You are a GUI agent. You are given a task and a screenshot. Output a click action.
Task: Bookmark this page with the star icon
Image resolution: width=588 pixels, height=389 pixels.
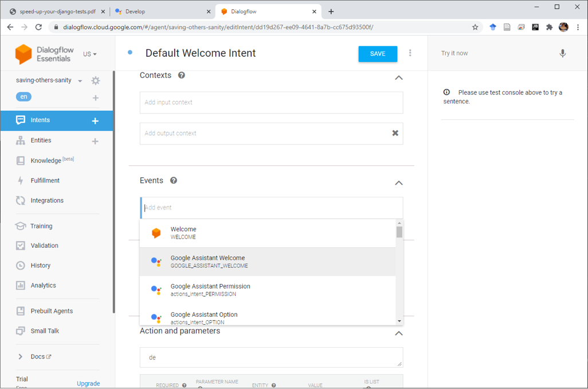[x=475, y=27]
